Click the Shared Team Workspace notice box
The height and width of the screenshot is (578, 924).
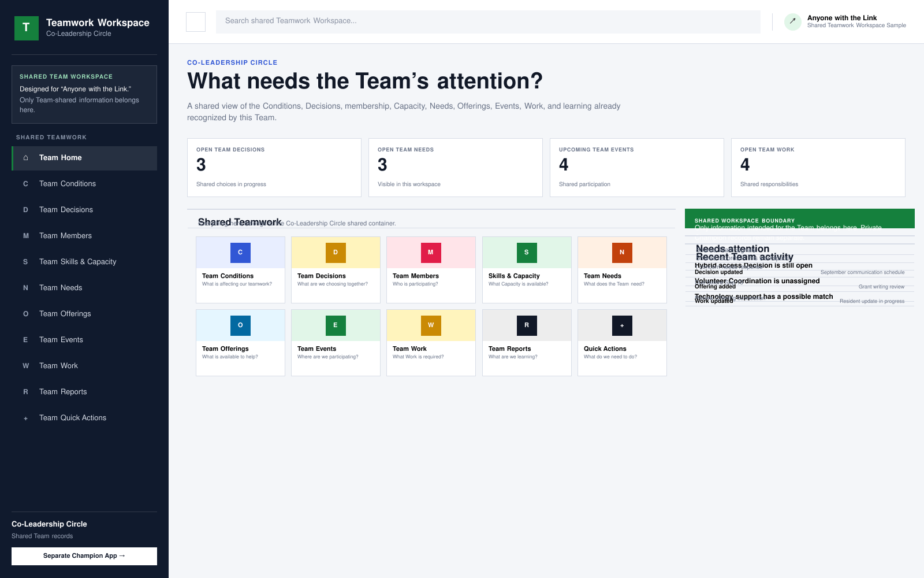pyautogui.click(x=84, y=94)
